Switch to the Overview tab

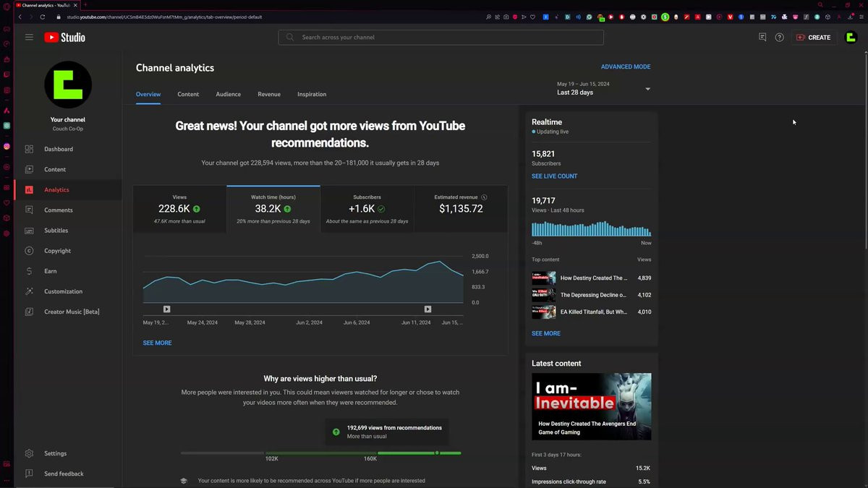[x=148, y=94]
